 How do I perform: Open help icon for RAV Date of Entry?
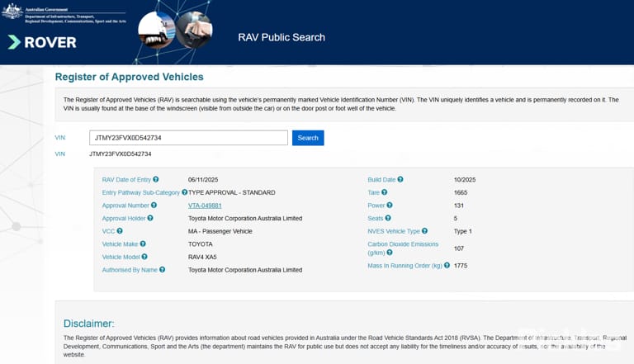point(156,179)
